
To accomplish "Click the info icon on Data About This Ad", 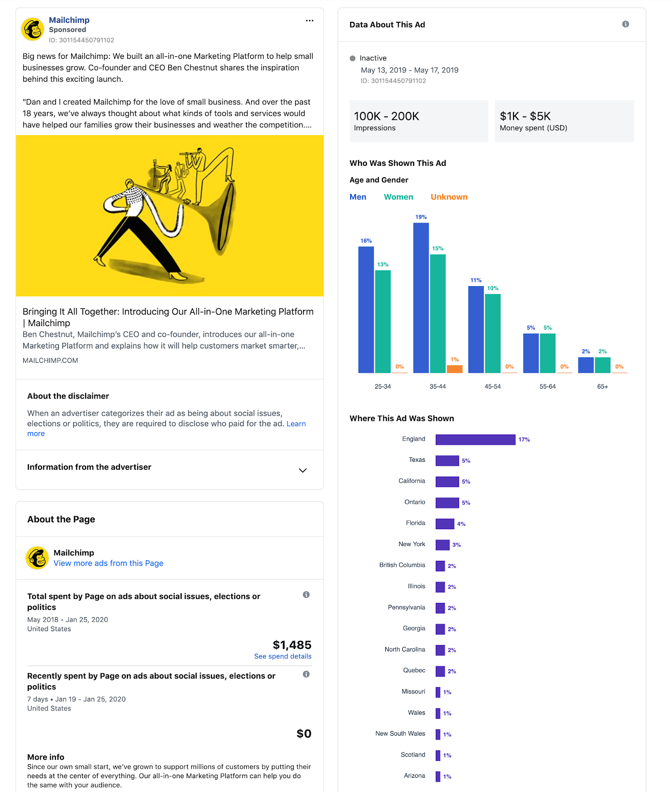I will [625, 23].
